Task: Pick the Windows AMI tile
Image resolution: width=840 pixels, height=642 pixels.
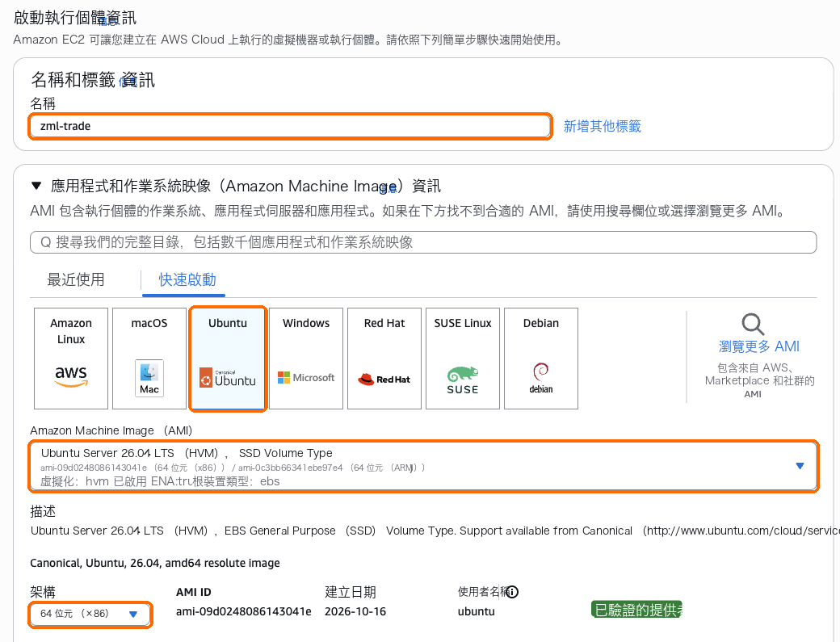Action: (306, 359)
